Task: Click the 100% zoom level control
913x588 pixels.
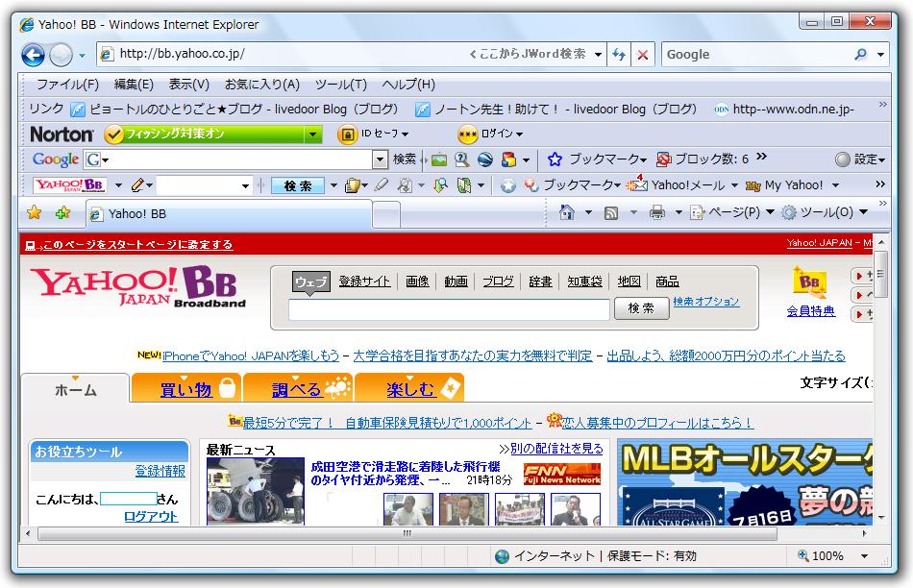Action: pyautogui.click(x=821, y=556)
